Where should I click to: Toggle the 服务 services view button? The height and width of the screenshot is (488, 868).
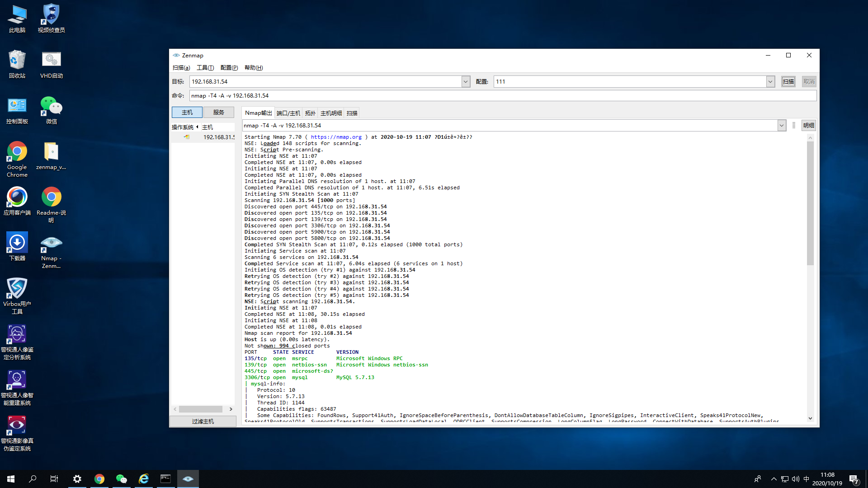click(218, 113)
